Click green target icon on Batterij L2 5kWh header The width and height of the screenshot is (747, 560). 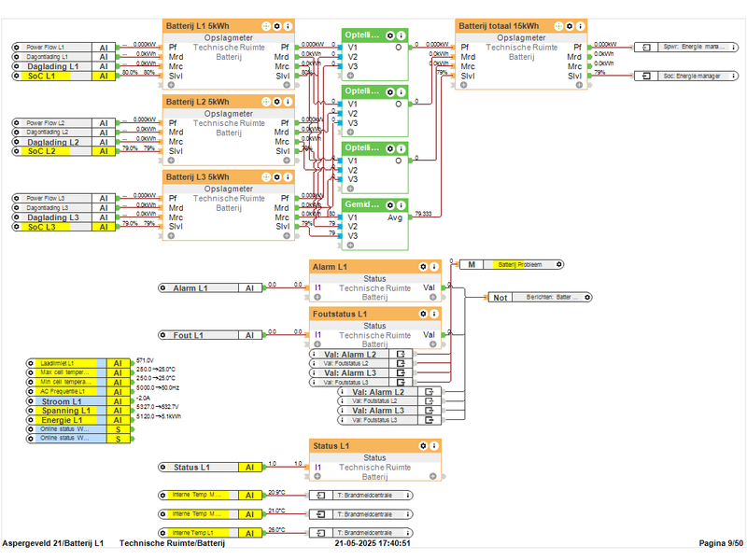click(266, 102)
